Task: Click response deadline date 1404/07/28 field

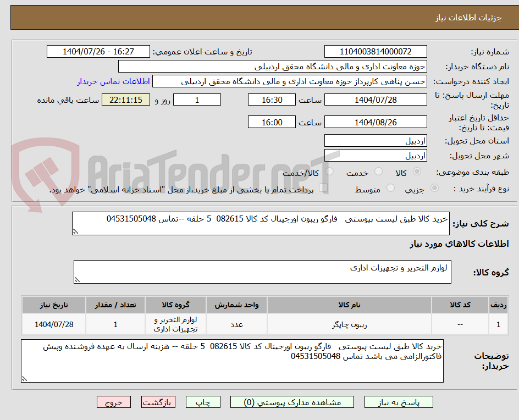Action: [x=376, y=100]
